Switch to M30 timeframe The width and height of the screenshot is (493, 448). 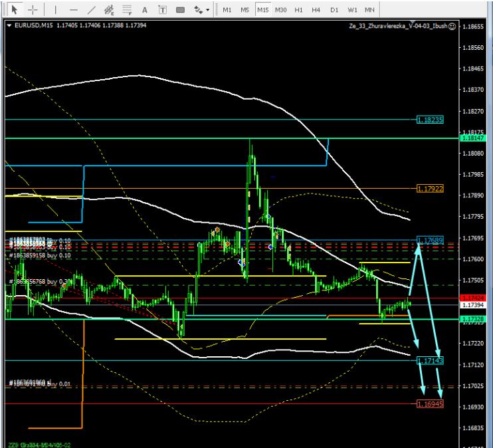tap(281, 10)
